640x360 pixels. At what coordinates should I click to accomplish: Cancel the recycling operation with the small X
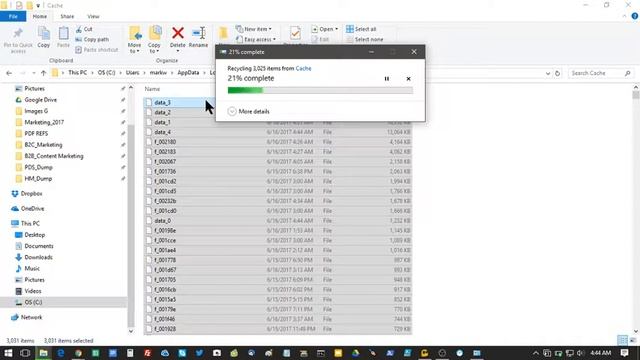coord(408,79)
